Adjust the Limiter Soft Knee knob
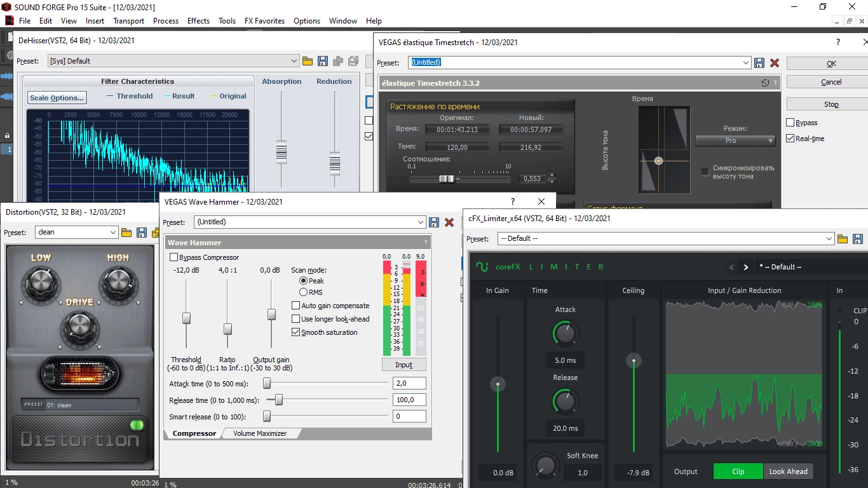 coord(545,466)
